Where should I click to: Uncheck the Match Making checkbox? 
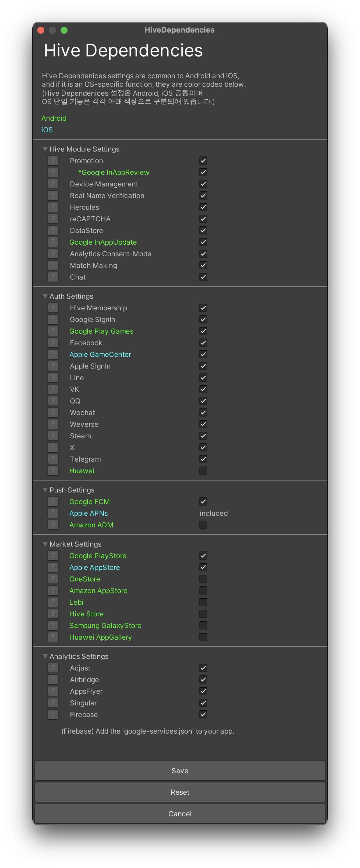(x=203, y=265)
